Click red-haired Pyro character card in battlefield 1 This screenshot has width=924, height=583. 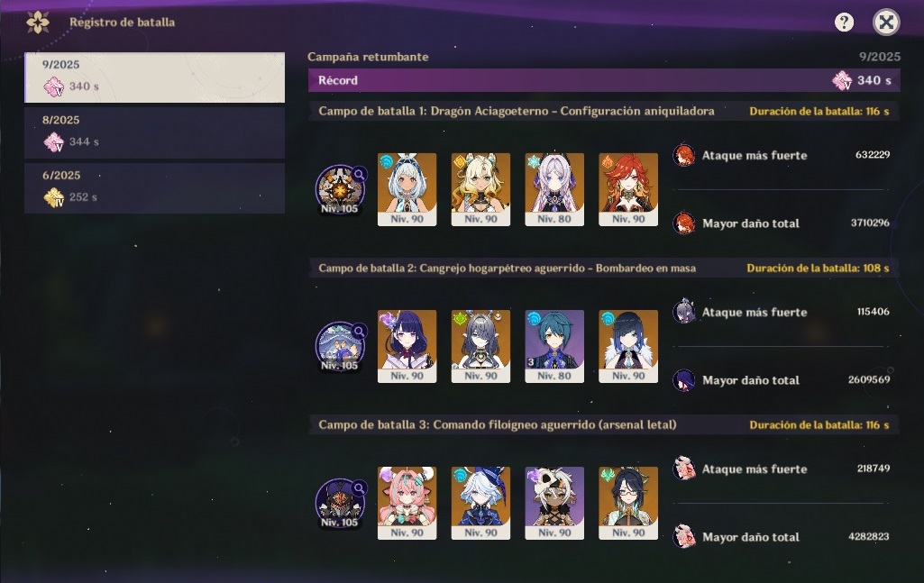coord(628,189)
